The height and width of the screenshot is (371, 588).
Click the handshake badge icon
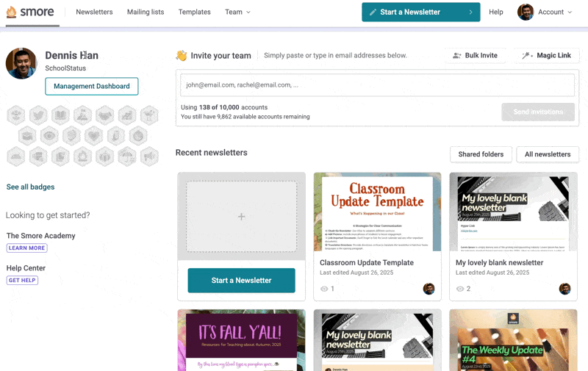[x=104, y=115]
